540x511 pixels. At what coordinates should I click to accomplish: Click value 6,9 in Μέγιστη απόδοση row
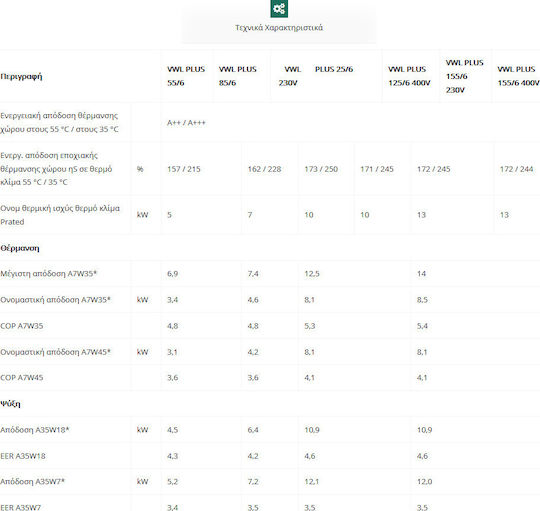[173, 274]
